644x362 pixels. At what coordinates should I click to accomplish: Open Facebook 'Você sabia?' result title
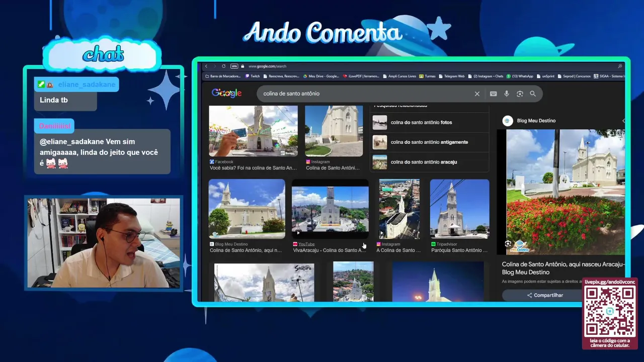tap(253, 168)
